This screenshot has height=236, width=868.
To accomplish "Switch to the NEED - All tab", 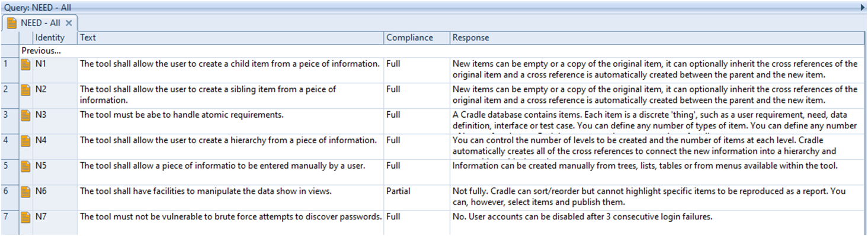I will tap(40, 23).
